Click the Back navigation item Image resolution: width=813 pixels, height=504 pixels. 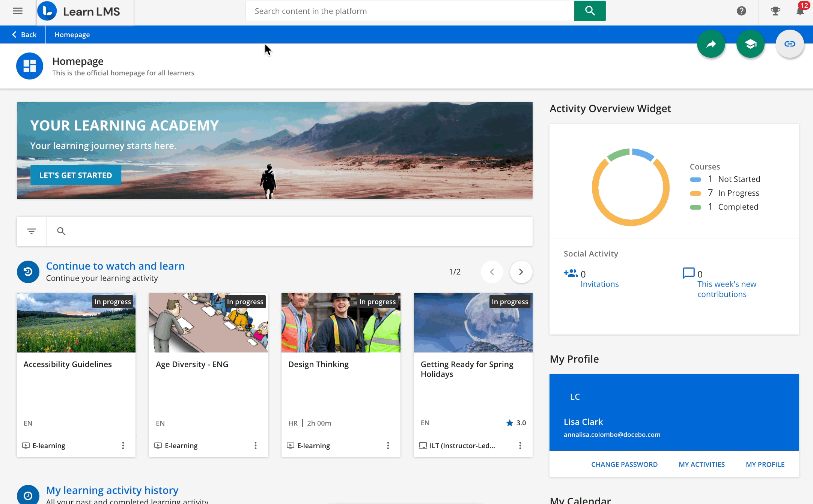[24, 34]
